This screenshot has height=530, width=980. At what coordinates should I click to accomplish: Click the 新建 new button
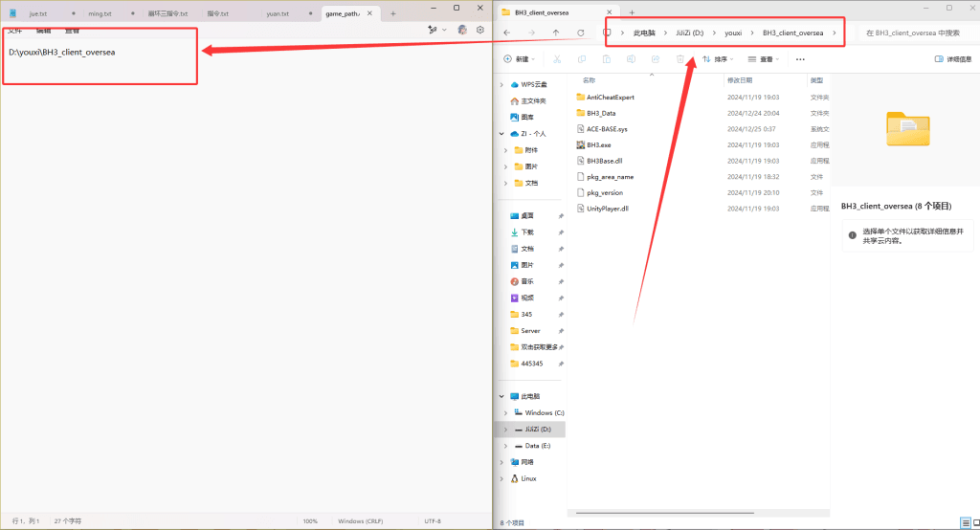(x=520, y=59)
